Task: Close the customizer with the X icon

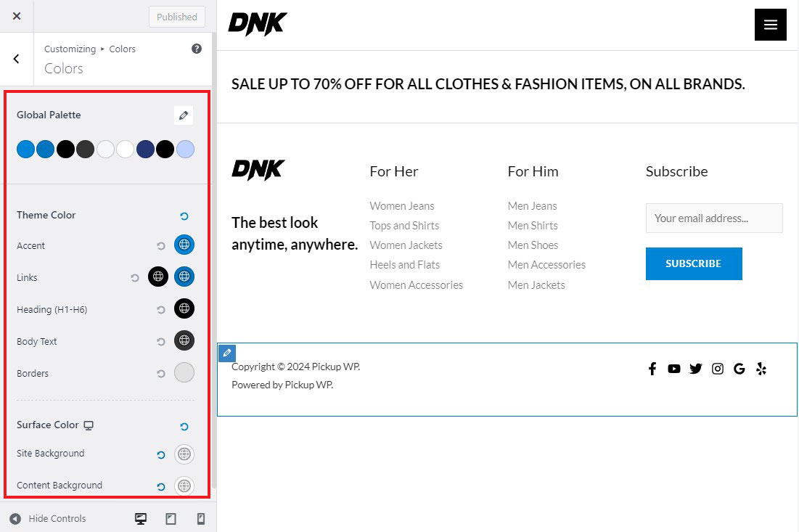Action: point(17,16)
